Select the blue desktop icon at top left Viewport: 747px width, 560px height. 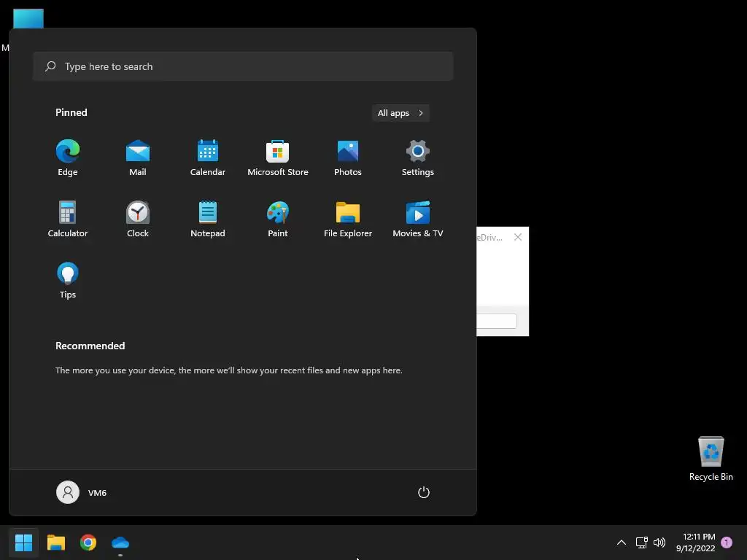pyautogui.click(x=28, y=18)
